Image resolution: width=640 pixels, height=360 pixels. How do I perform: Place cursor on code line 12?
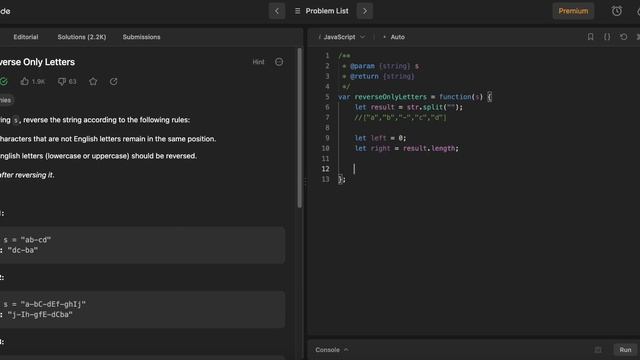(354, 169)
